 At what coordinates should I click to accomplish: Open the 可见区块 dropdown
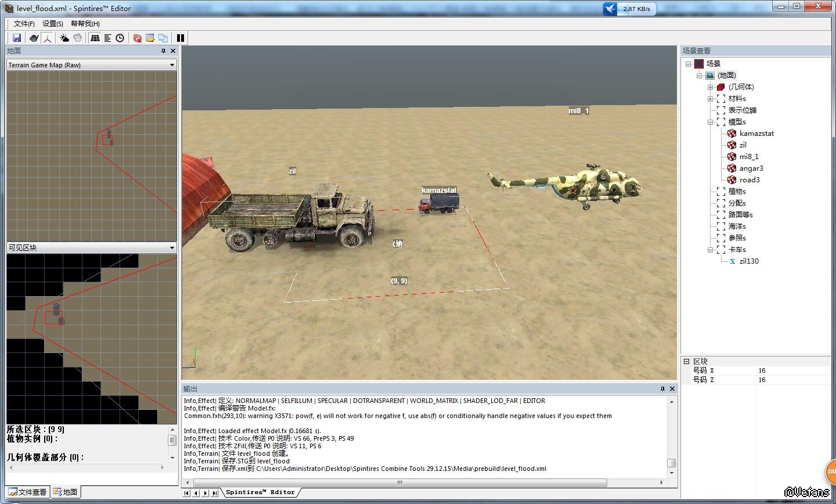pyautogui.click(x=92, y=247)
